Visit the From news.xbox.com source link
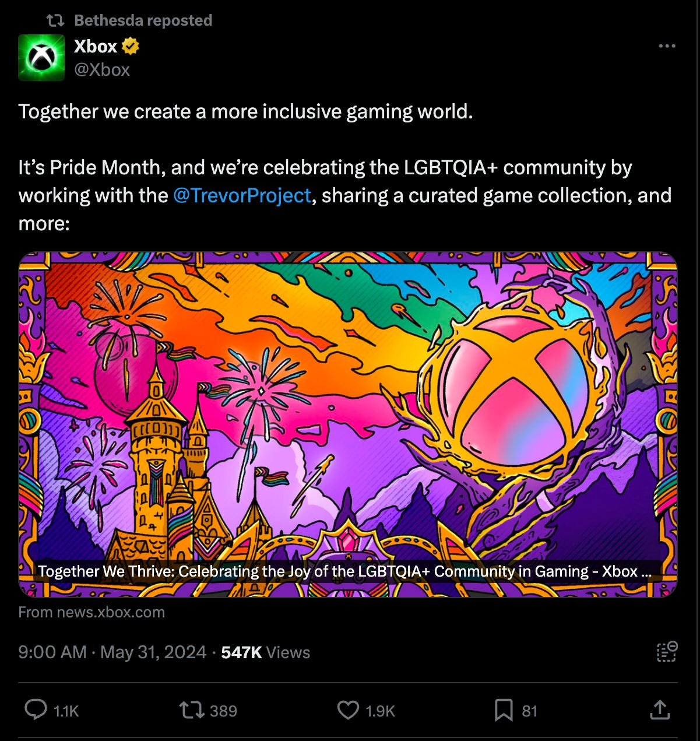This screenshot has width=700, height=741. pyautogui.click(x=92, y=612)
